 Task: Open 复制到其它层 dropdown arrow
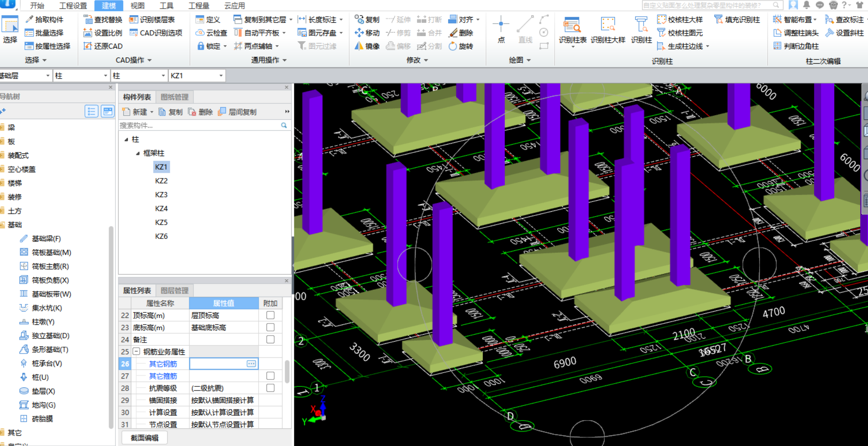291,20
